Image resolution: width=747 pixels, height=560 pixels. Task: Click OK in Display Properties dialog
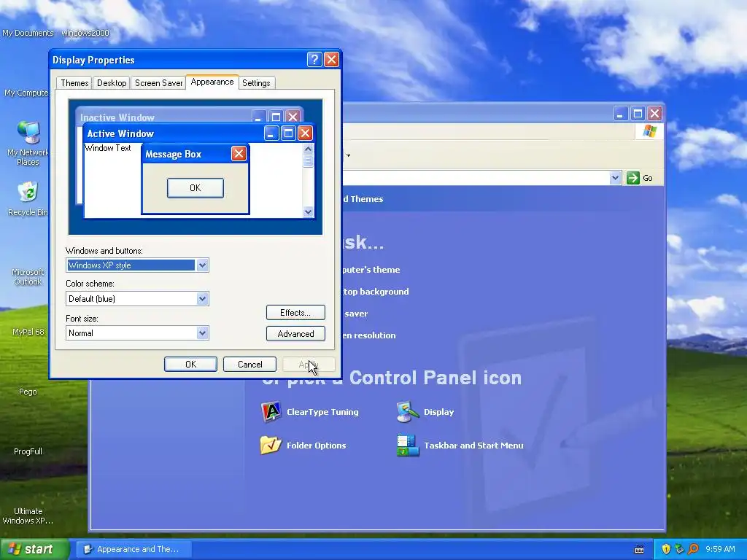point(190,365)
